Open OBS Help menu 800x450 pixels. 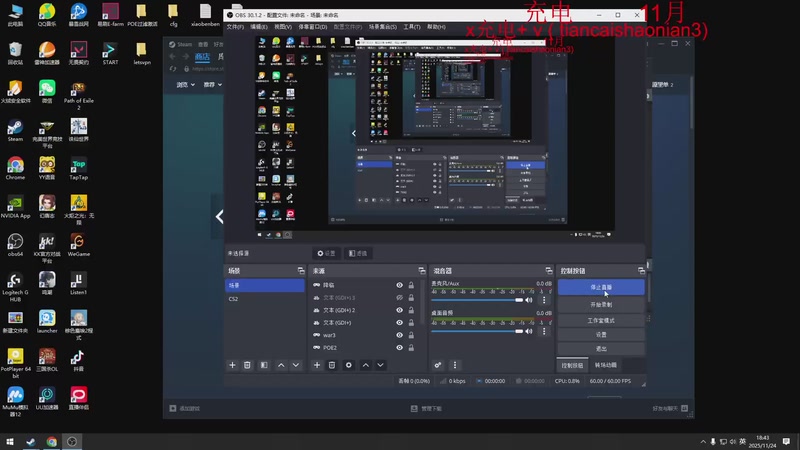pos(436,27)
